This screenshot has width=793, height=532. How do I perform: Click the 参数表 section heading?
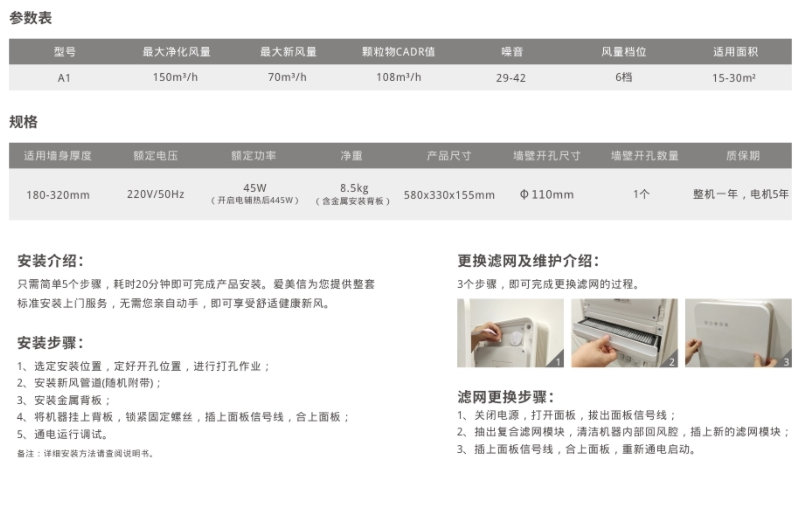(x=31, y=18)
